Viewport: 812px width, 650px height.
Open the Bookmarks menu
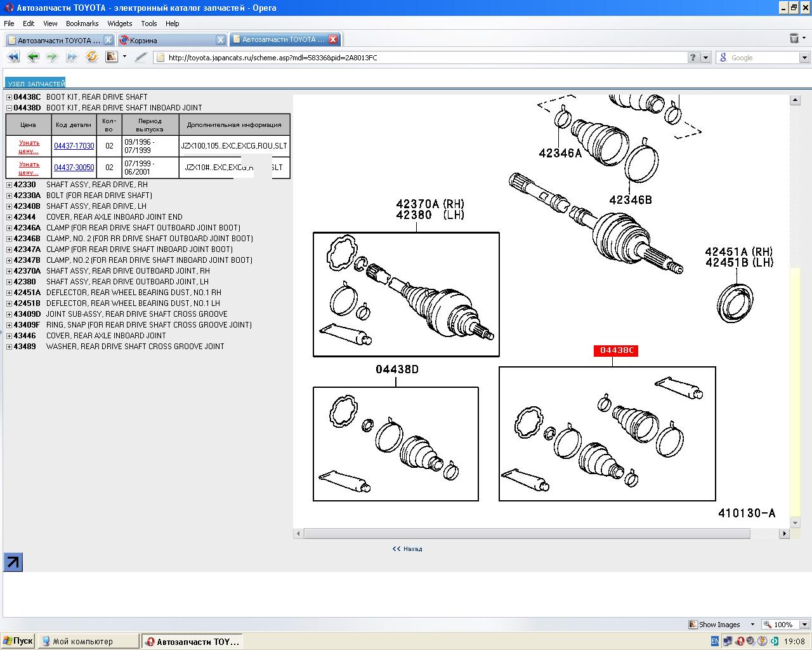tap(82, 23)
